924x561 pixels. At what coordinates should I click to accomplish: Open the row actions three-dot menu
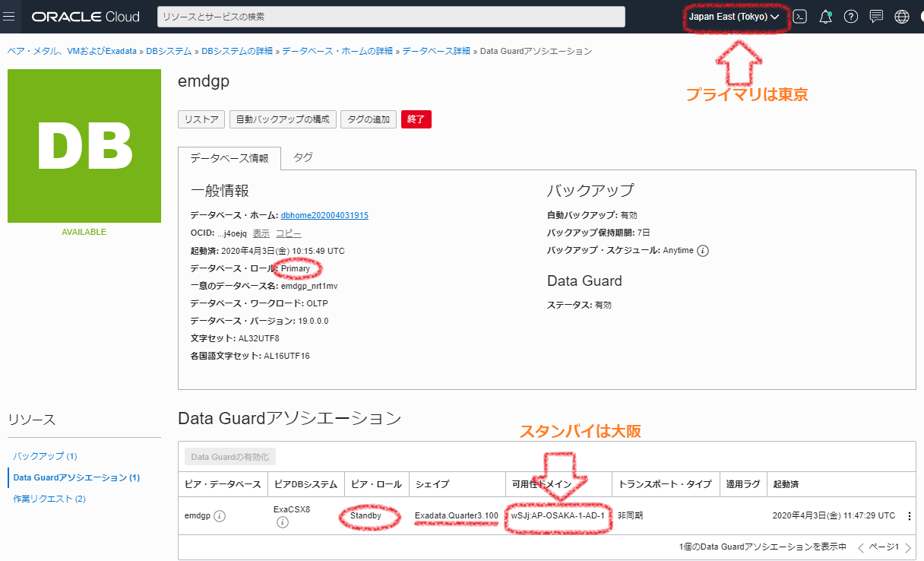[910, 516]
